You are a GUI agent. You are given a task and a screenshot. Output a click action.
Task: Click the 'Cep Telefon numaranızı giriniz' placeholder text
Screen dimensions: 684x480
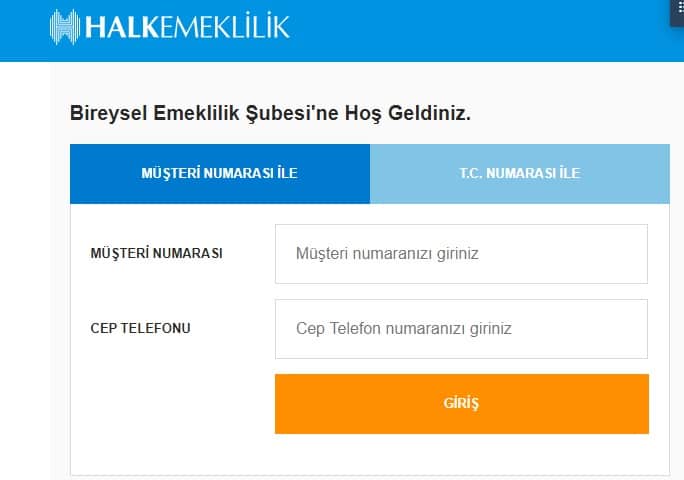[404, 329]
